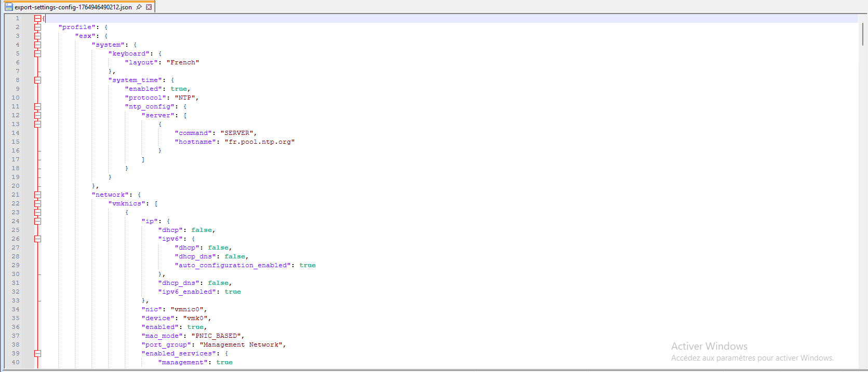Collapse the fold marker at line 13
Viewport: 868px width, 372px height.
click(37, 124)
